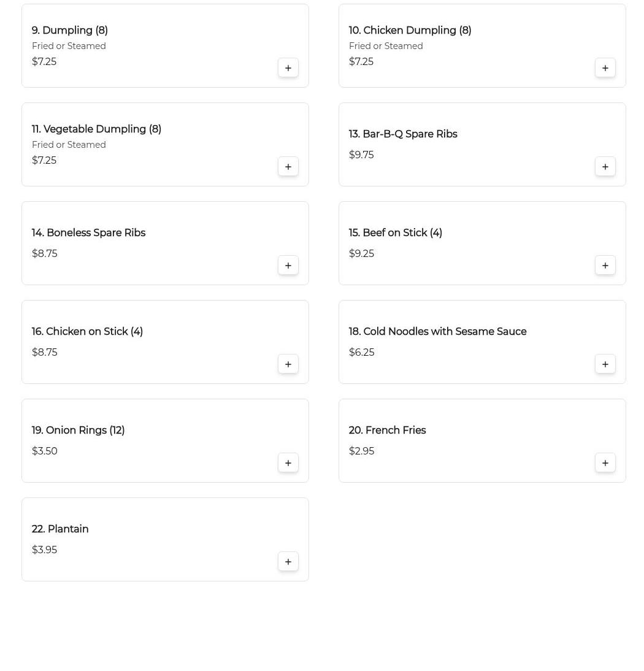This screenshot has height=671, width=644.
Task: Select the 14. Boneless Spare Ribs title
Action: coord(88,233)
